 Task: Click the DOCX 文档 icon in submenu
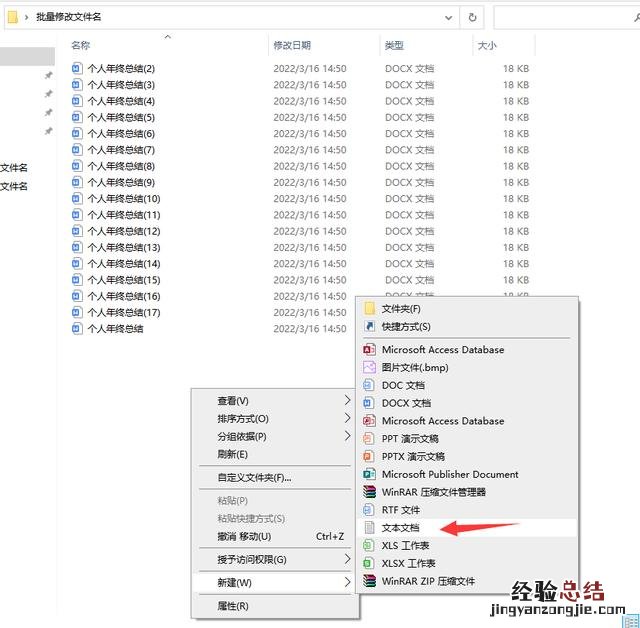tap(369, 403)
